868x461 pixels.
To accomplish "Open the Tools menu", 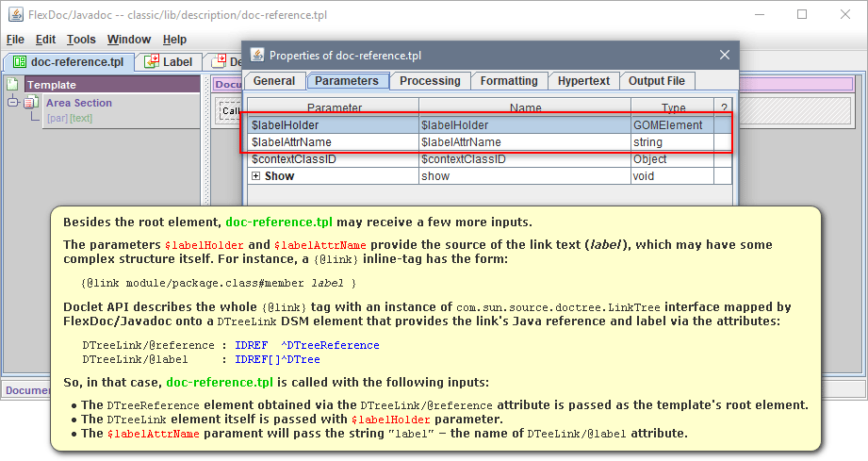I will coord(81,40).
